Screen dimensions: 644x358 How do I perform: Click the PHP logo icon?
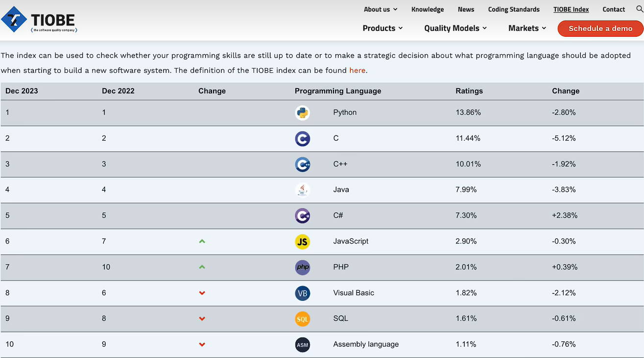[303, 267]
